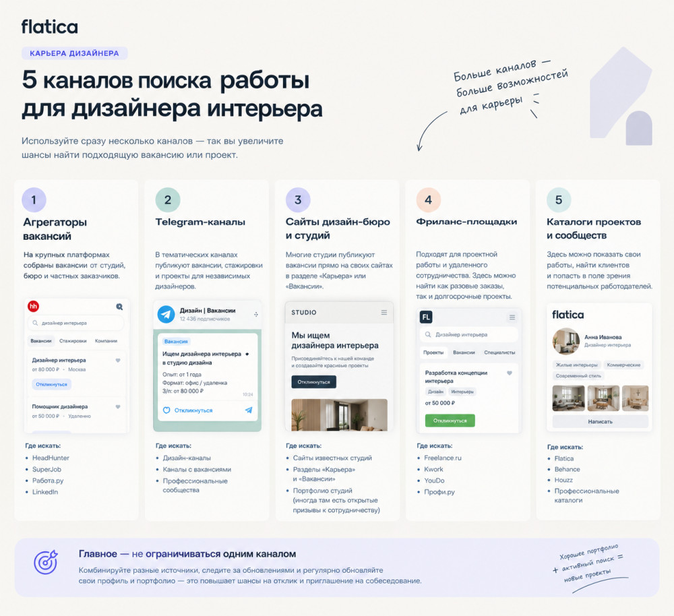The image size is (674, 616).
Task: Open the Вакансии tab in the FL card
Action: 464,352
